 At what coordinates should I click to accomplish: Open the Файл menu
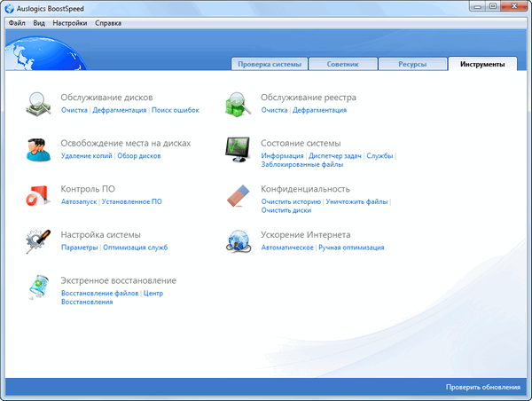[17, 22]
